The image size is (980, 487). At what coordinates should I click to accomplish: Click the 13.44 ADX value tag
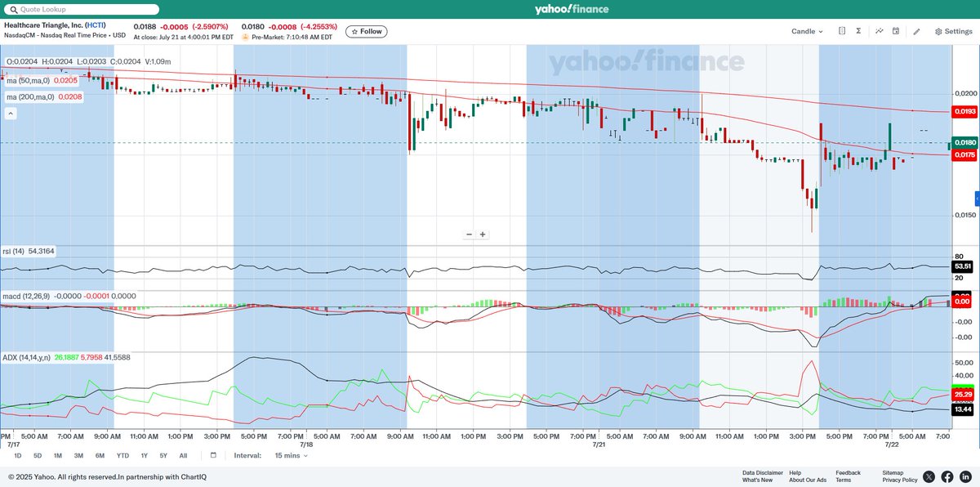click(964, 410)
